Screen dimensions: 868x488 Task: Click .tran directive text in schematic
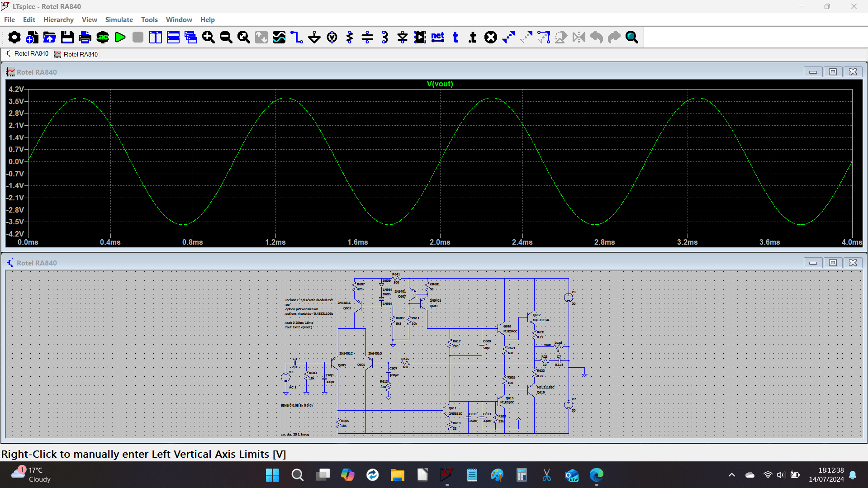tap(299, 323)
